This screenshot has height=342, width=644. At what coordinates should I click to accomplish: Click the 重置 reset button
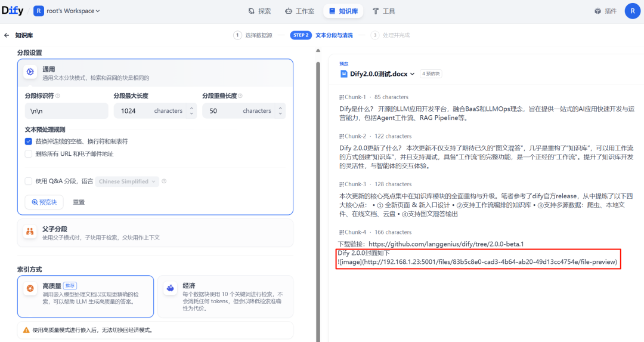click(x=79, y=202)
